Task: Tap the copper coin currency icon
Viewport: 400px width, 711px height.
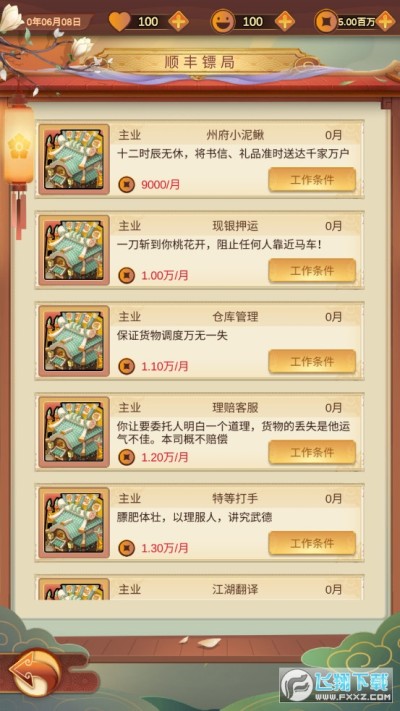Action: click(x=326, y=21)
